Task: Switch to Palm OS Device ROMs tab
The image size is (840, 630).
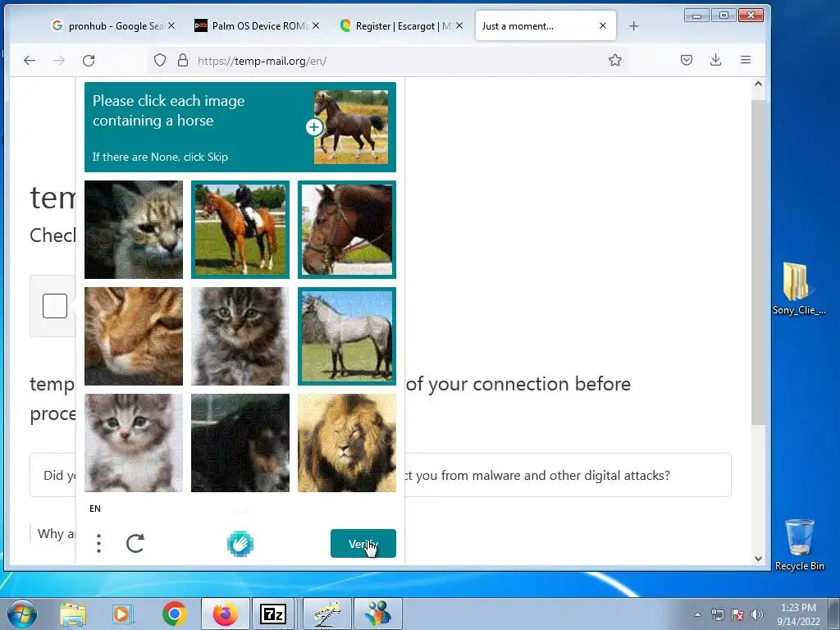Action: coord(257,25)
